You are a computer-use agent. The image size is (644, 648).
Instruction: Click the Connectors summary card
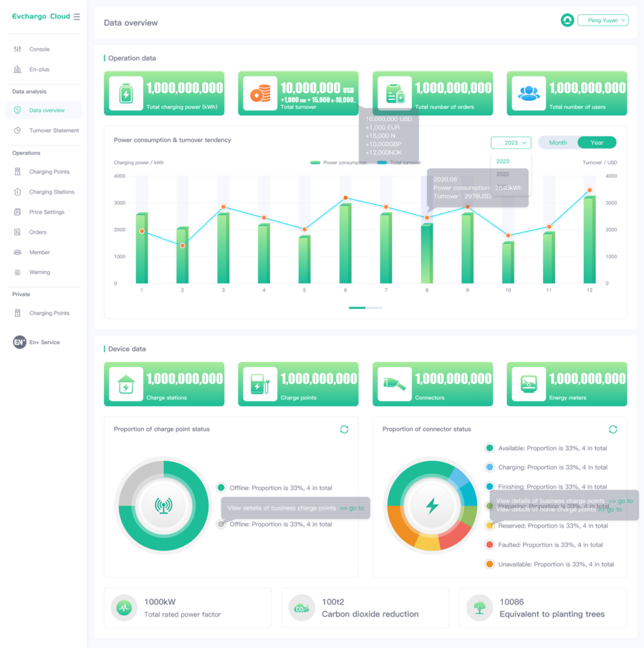433,384
